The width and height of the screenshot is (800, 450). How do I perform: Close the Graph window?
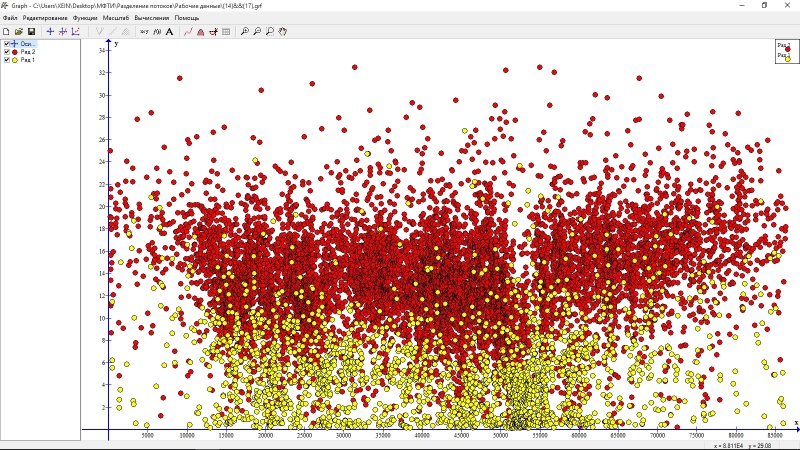pos(787,6)
